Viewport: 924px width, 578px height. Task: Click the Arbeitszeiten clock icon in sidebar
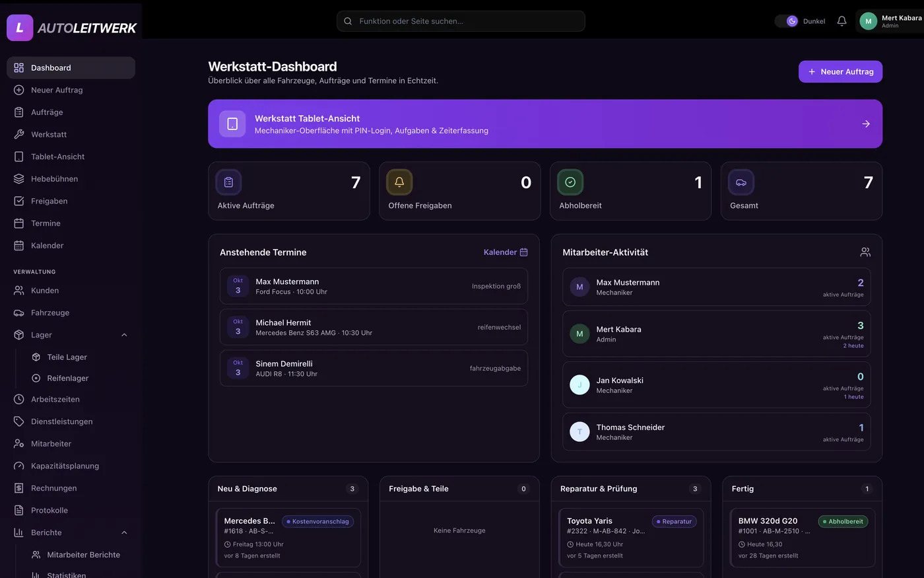click(x=18, y=399)
